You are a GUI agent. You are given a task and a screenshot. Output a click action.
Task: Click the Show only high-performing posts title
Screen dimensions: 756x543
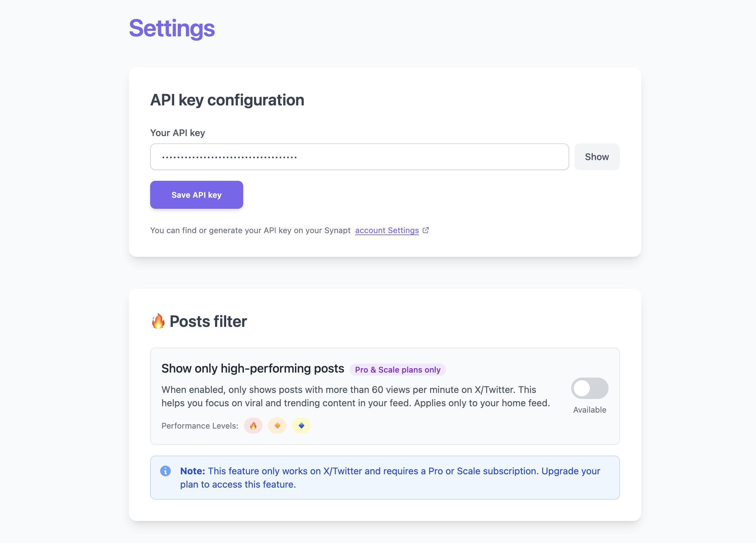click(x=253, y=369)
